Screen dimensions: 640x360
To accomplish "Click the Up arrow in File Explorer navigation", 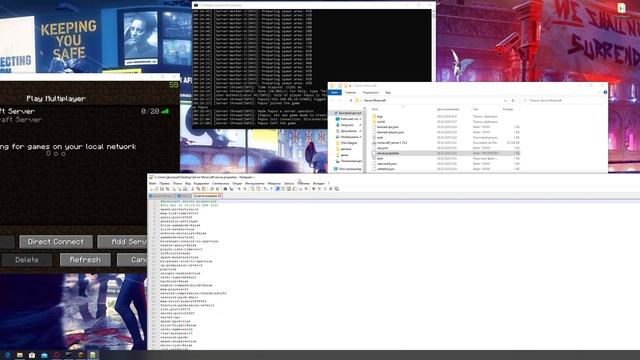I will click(x=351, y=100).
